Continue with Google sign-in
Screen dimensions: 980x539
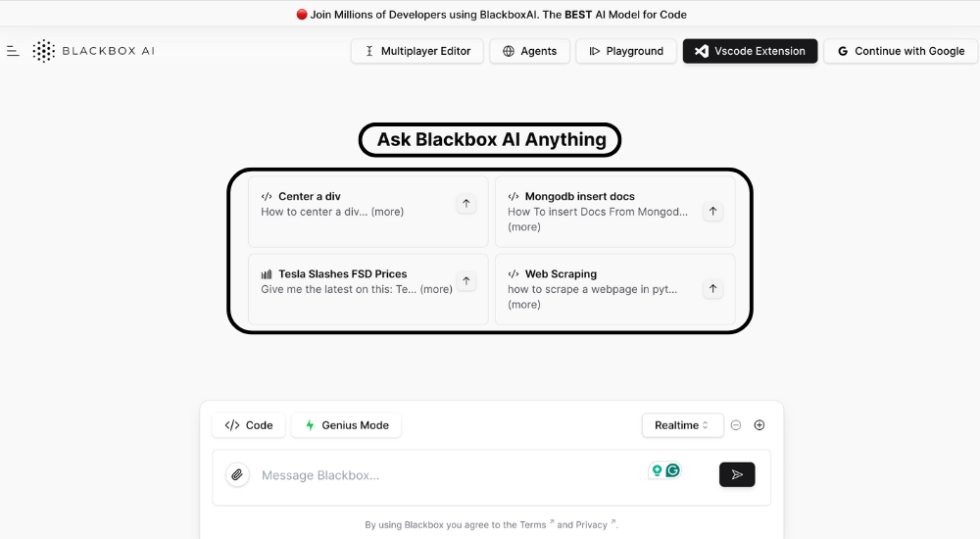(901, 51)
